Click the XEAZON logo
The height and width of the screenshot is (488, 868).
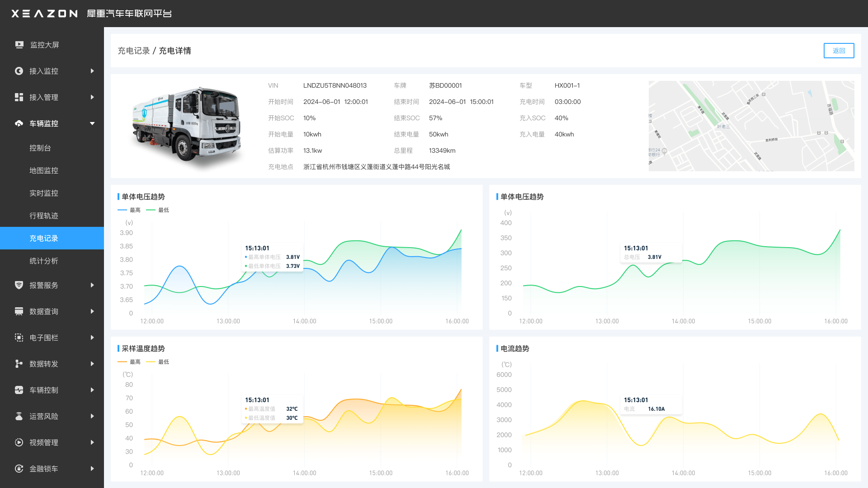(x=45, y=14)
